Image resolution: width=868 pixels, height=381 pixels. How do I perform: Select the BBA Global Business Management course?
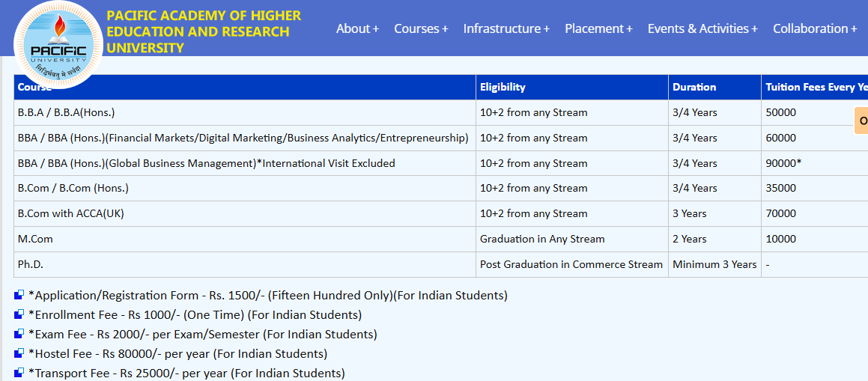pos(245,163)
